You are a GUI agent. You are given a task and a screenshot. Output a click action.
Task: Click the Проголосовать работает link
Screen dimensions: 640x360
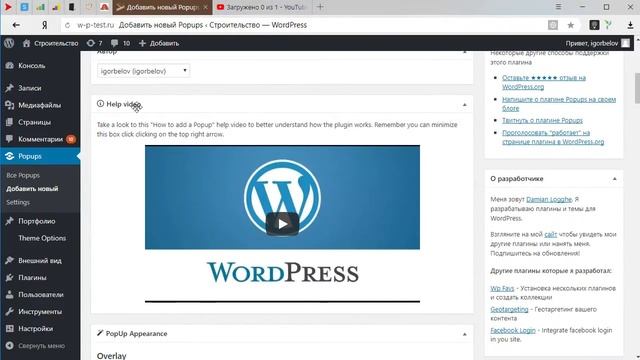coord(553,137)
